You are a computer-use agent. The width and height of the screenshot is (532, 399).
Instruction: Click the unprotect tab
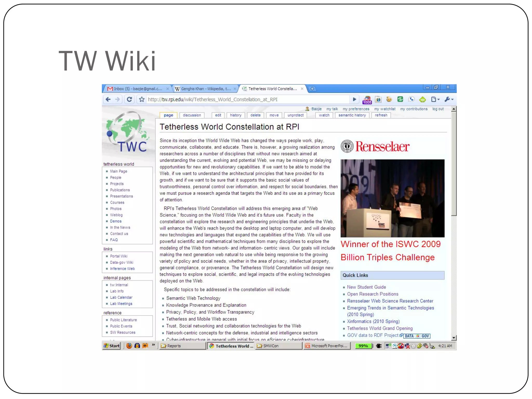[x=296, y=115]
